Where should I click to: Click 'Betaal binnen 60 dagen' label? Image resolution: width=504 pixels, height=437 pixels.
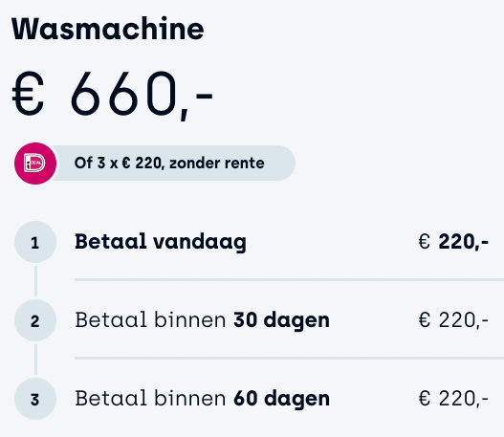[x=202, y=399]
